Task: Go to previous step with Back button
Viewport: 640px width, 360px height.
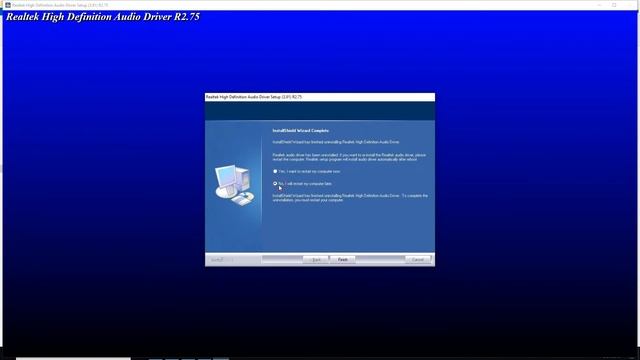Action: tap(316, 260)
